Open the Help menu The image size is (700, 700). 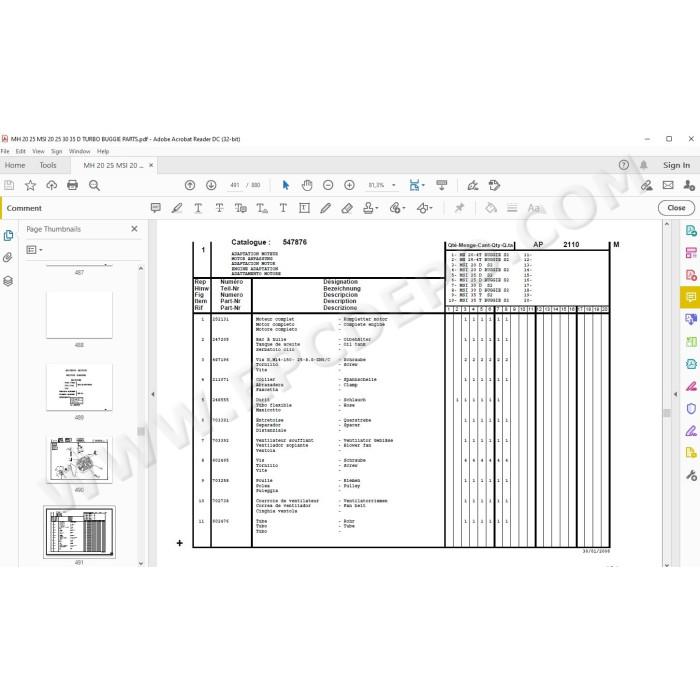[x=103, y=151]
